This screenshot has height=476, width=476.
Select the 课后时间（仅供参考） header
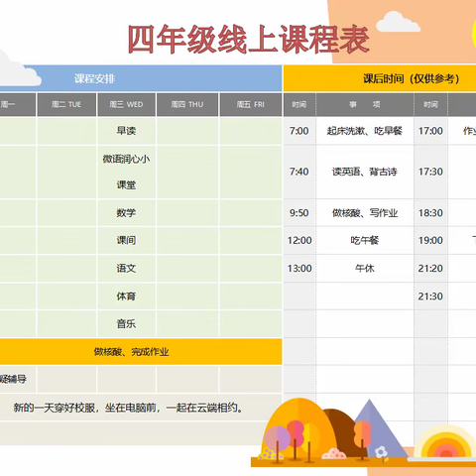click(x=380, y=78)
